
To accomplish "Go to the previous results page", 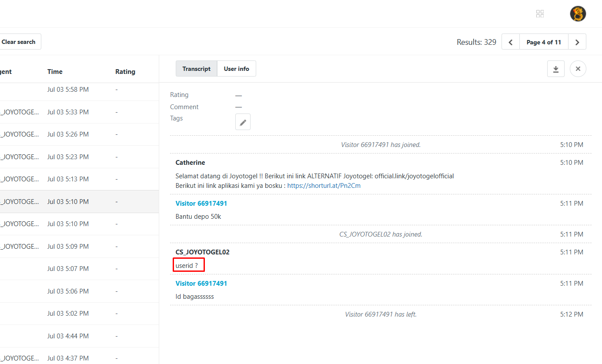I will 511,42.
